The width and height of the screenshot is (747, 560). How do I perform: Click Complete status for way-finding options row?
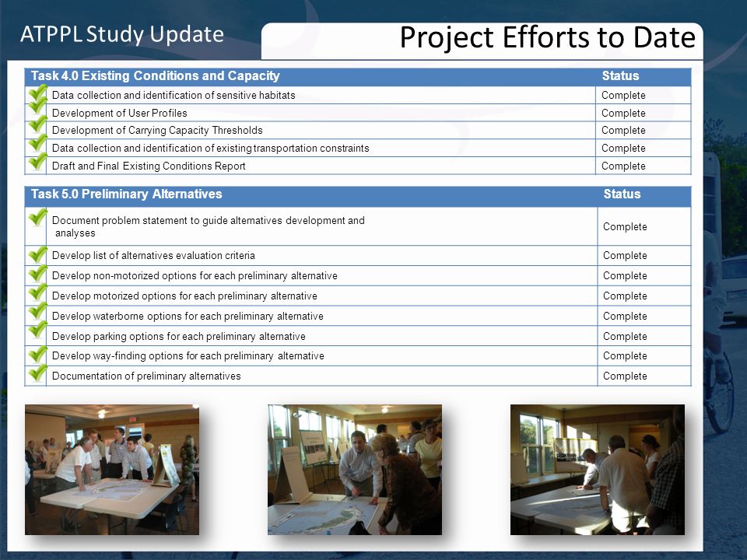point(625,356)
